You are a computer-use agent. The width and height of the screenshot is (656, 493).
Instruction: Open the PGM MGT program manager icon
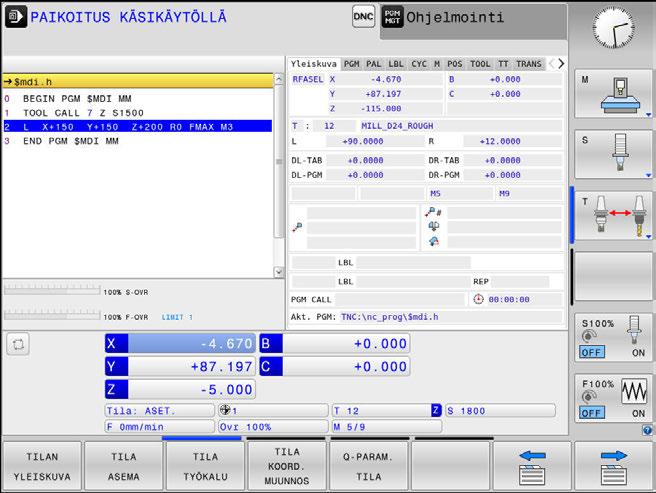pos(392,17)
